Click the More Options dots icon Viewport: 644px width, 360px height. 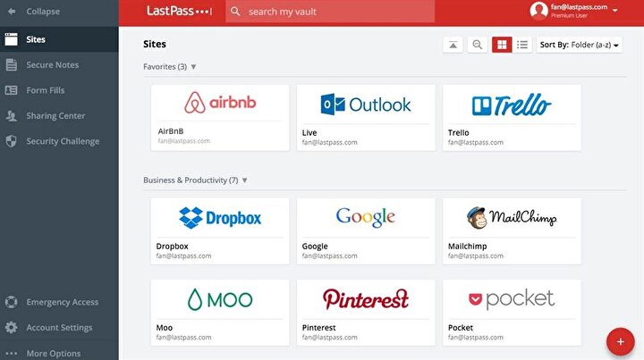11,353
